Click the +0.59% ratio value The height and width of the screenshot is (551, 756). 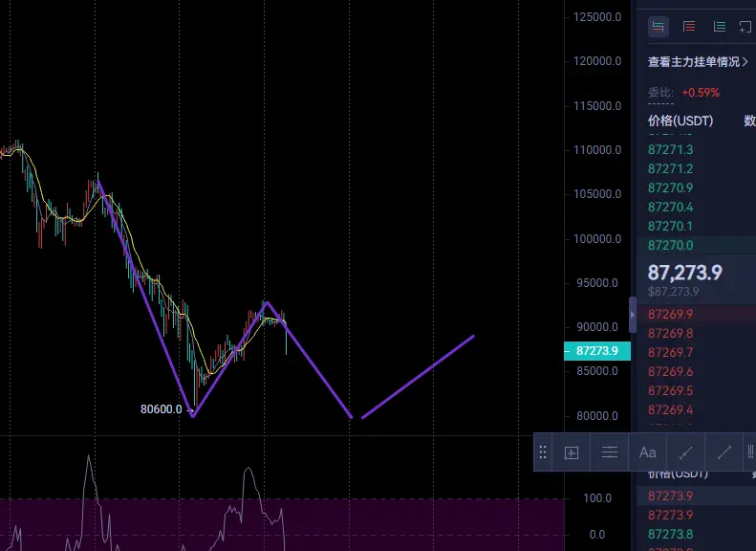[701, 93]
